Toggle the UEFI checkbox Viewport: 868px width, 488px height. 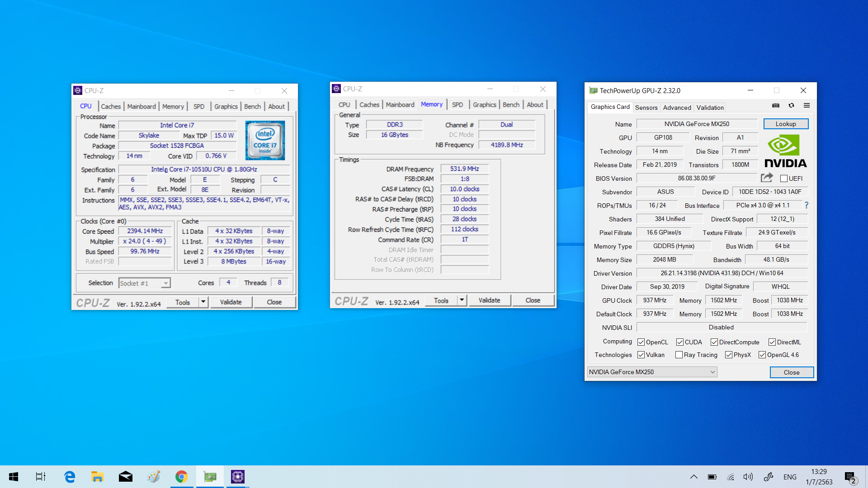point(784,178)
